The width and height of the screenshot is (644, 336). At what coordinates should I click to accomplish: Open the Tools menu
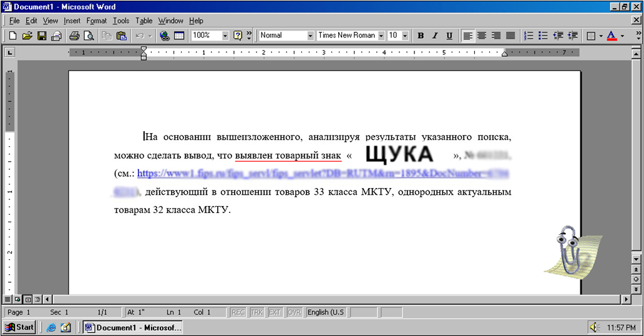(x=121, y=21)
